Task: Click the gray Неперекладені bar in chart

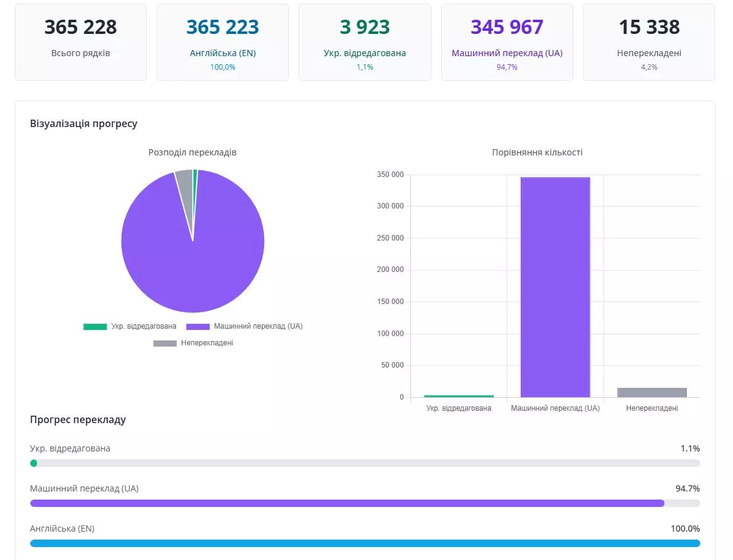Action: pos(652,393)
